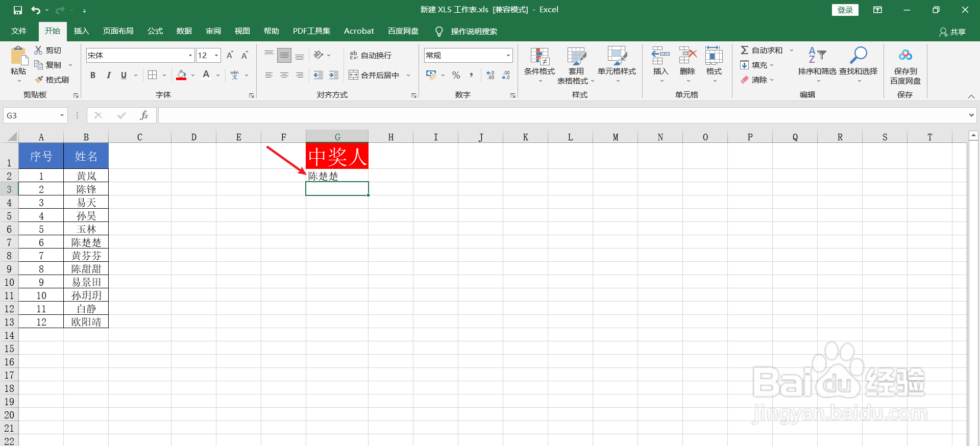Expand Merge and Center options arrow

pos(408,75)
